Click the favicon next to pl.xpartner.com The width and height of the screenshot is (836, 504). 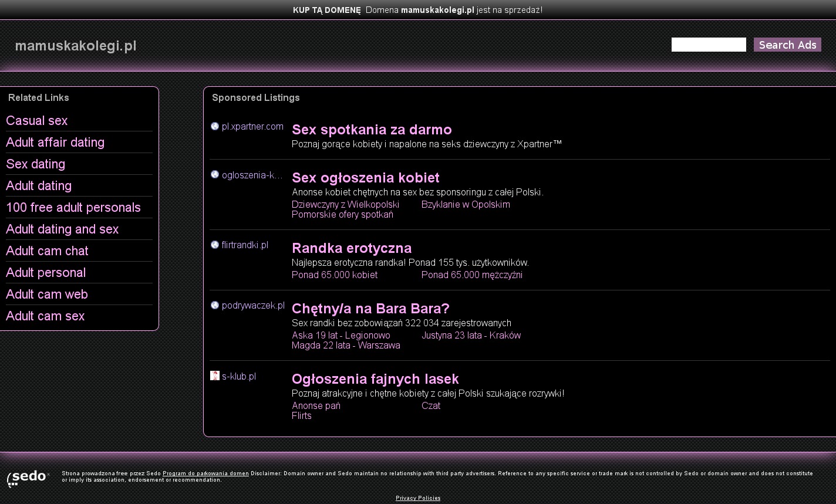coord(215,126)
